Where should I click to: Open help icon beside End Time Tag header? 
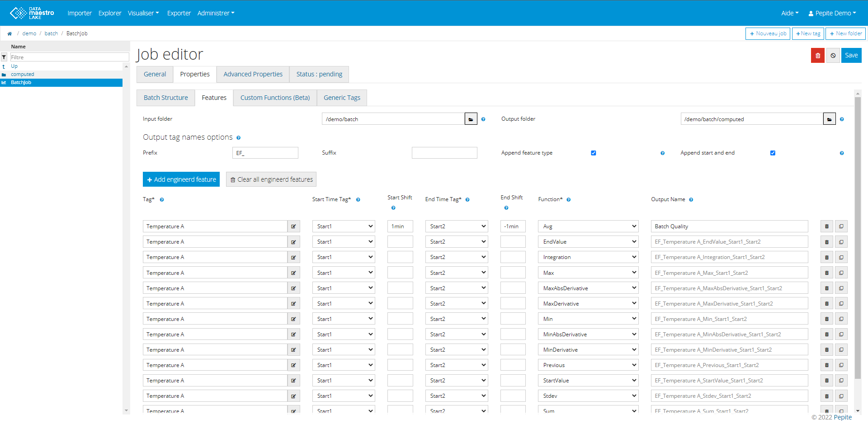[467, 200]
